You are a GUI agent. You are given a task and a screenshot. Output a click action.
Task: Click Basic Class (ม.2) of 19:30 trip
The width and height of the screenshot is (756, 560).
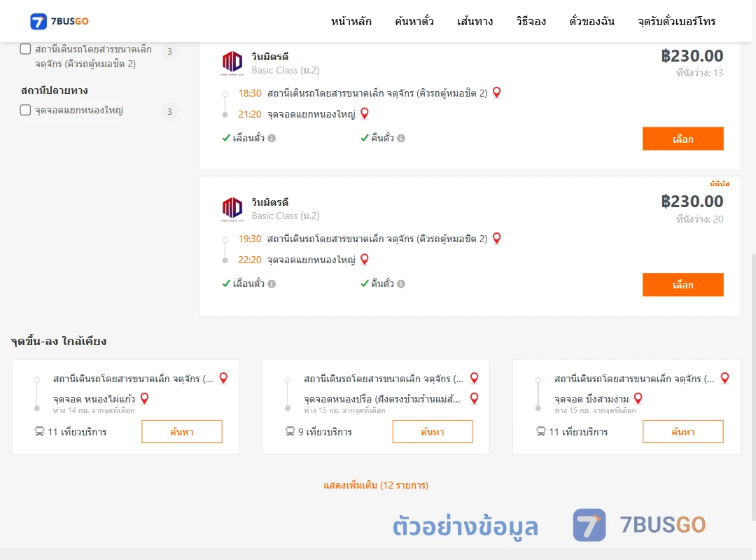coord(286,216)
